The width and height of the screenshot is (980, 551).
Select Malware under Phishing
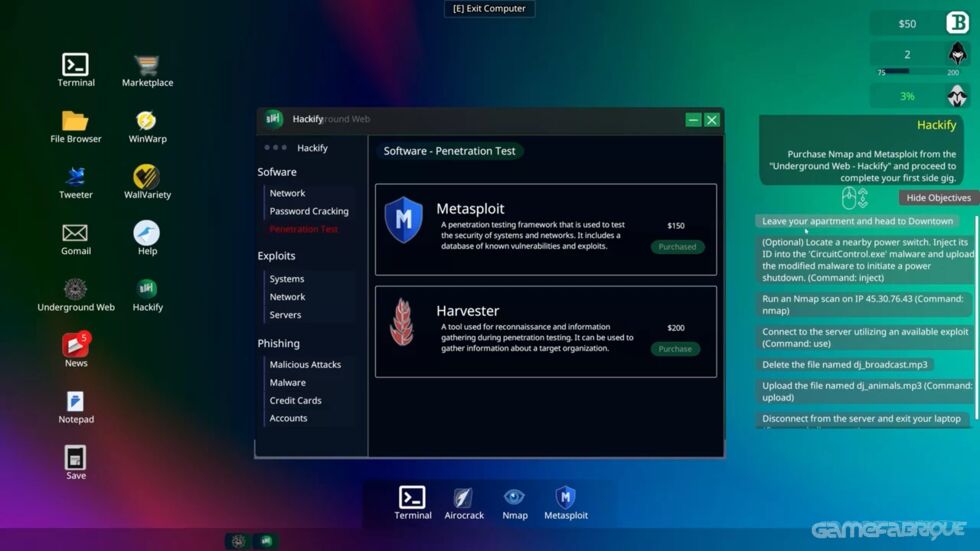pyautogui.click(x=288, y=382)
